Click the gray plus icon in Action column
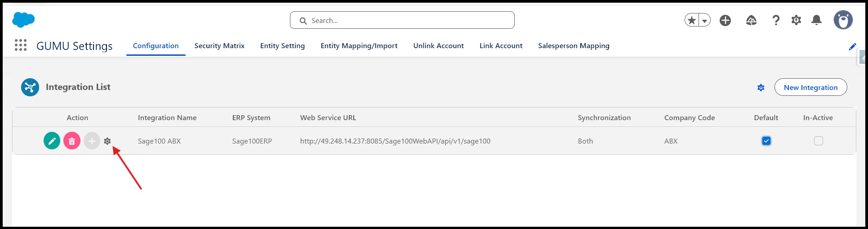 tap(92, 141)
